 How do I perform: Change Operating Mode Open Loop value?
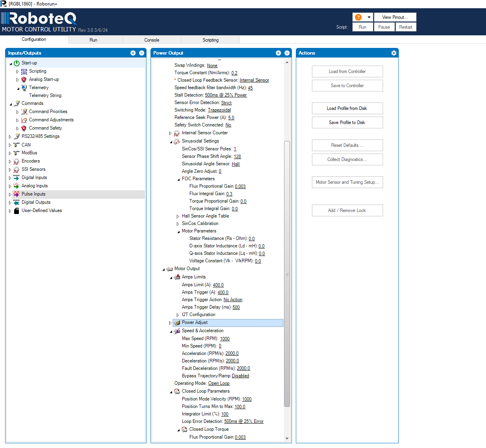point(219,384)
